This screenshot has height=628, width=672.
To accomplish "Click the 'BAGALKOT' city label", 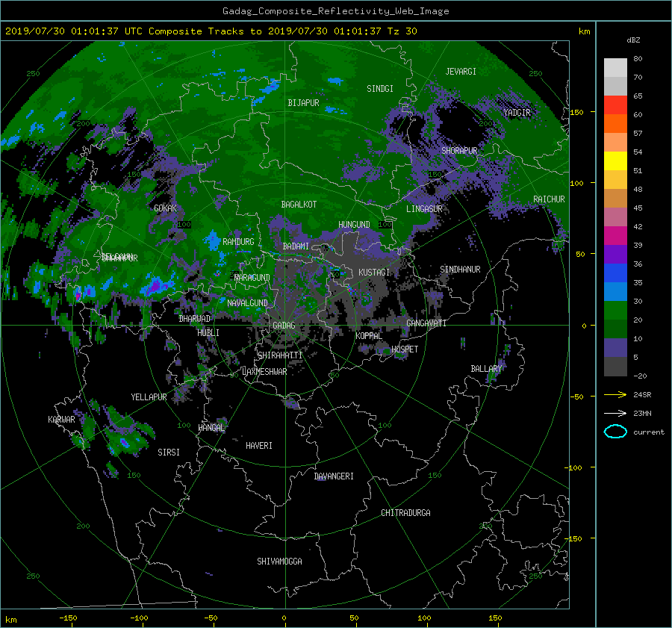I will pyautogui.click(x=299, y=205).
